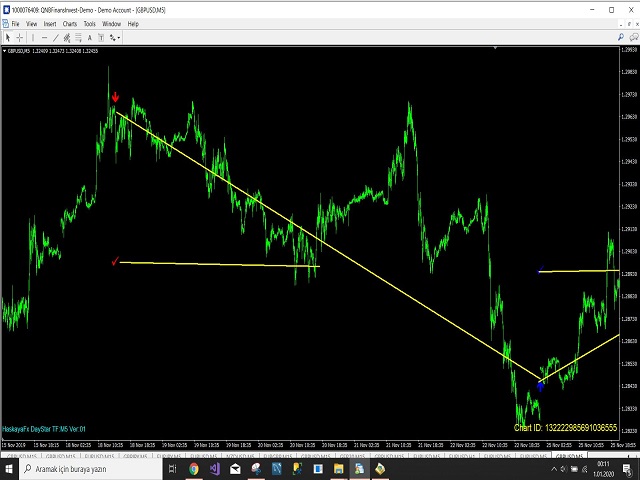Minimize the inner chart window
Viewport: 640px width, 480px height.
(x=621, y=24)
